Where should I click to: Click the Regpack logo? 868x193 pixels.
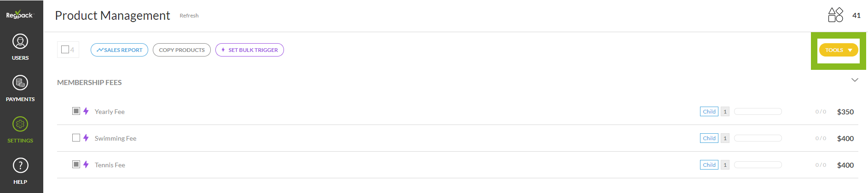[20, 15]
